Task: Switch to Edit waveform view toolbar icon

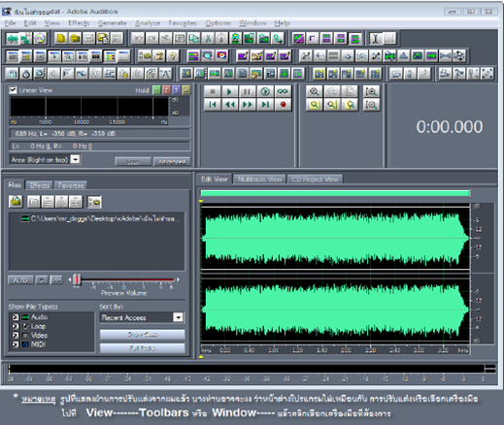Action: pos(13,39)
